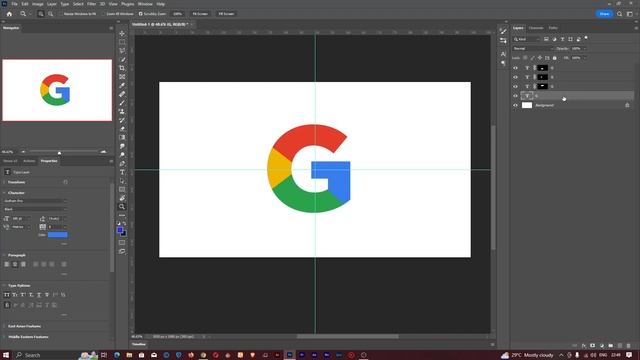Click the Fit Screen button
640x360 pixels.
pos(200,14)
